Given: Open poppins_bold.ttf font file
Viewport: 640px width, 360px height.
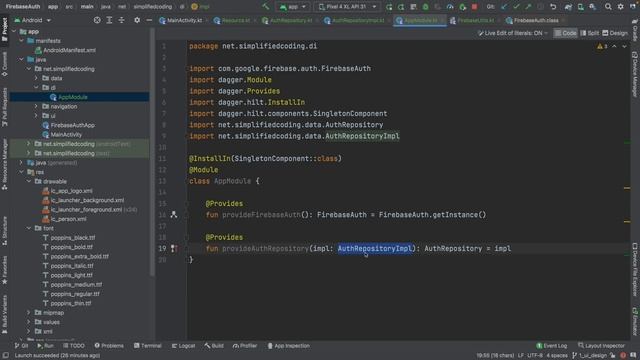Looking at the screenshot, I should tap(67, 247).
